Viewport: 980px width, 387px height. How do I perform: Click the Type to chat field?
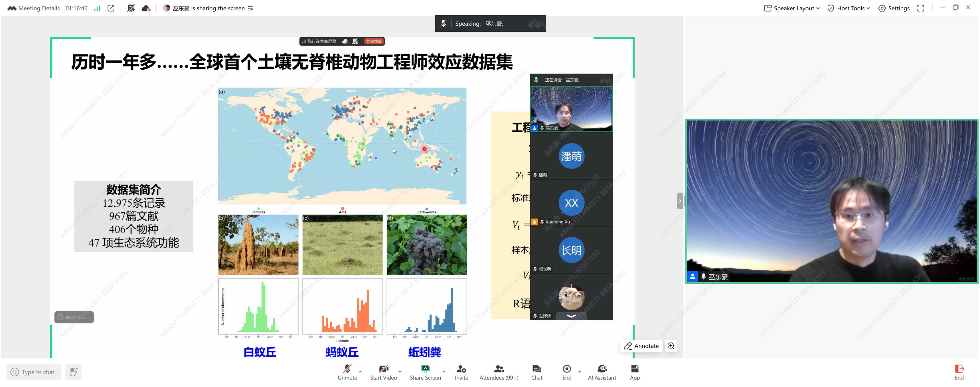click(x=34, y=372)
